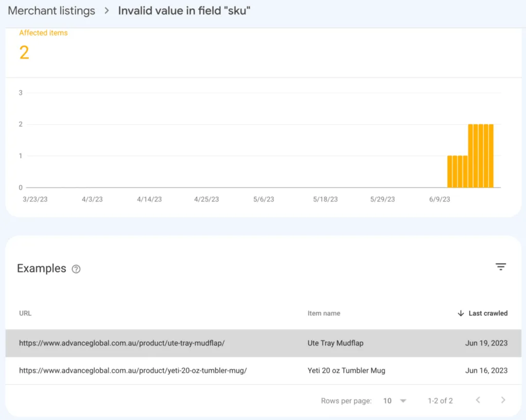Image resolution: width=526 pixels, height=420 pixels.
Task: Select the ute-tray-mudflap URL row
Action: (264, 343)
